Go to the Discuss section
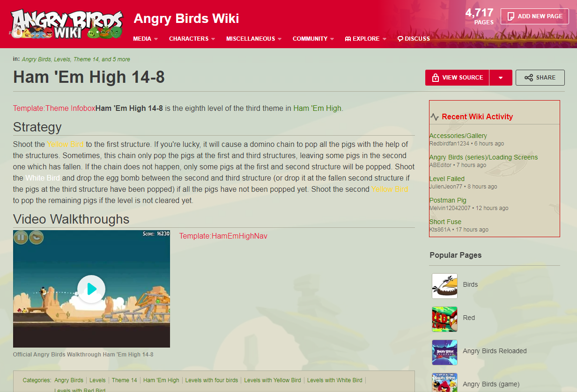 pyautogui.click(x=414, y=39)
